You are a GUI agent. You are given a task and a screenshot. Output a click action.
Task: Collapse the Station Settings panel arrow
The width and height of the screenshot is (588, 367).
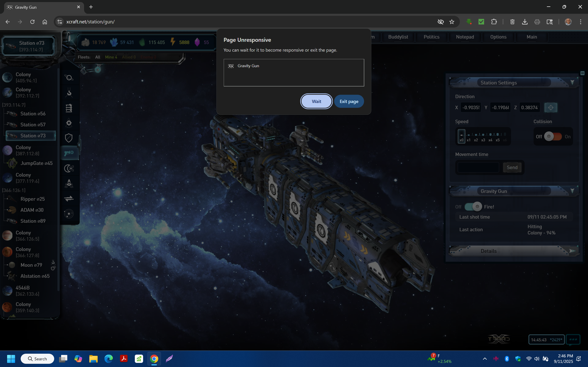coord(572,82)
